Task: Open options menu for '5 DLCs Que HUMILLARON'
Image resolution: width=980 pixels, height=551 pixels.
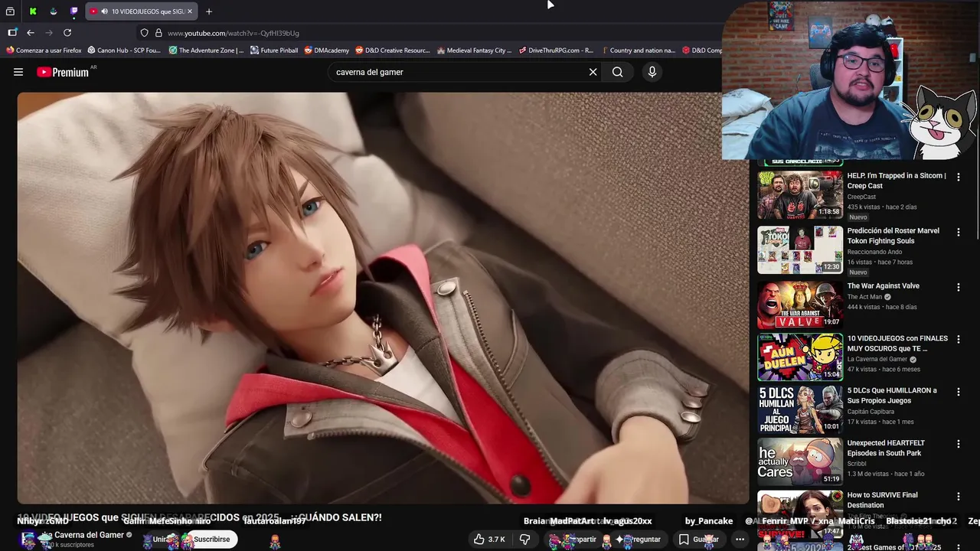Action: (958, 391)
